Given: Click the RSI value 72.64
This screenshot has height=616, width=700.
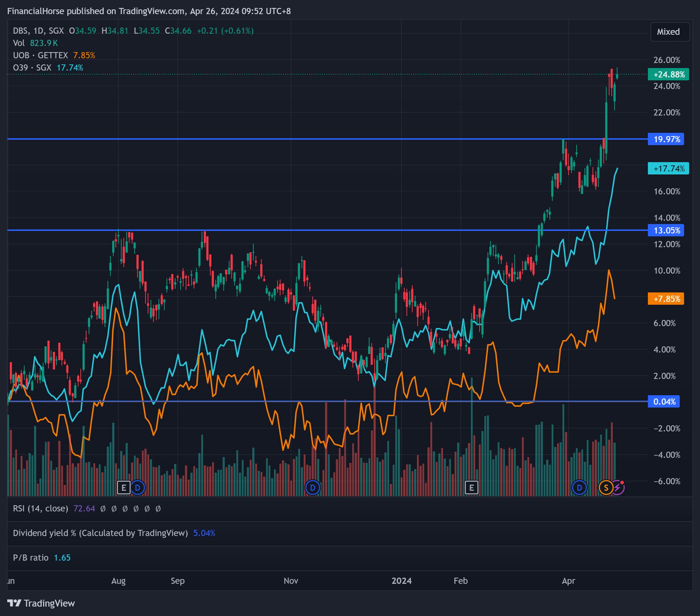Looking at the screenshot, I should click(x=84, y=509).
